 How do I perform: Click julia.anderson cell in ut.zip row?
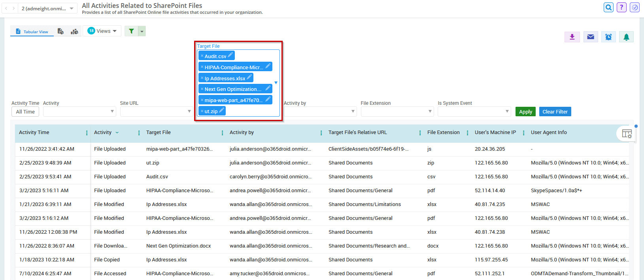click(x=270, y=163)
